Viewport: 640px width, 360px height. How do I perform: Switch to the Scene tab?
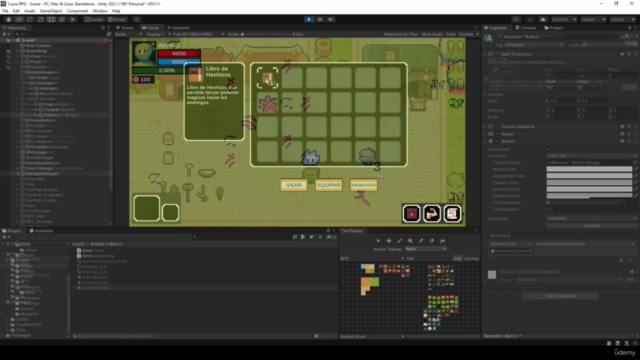[x=125, y=28]
